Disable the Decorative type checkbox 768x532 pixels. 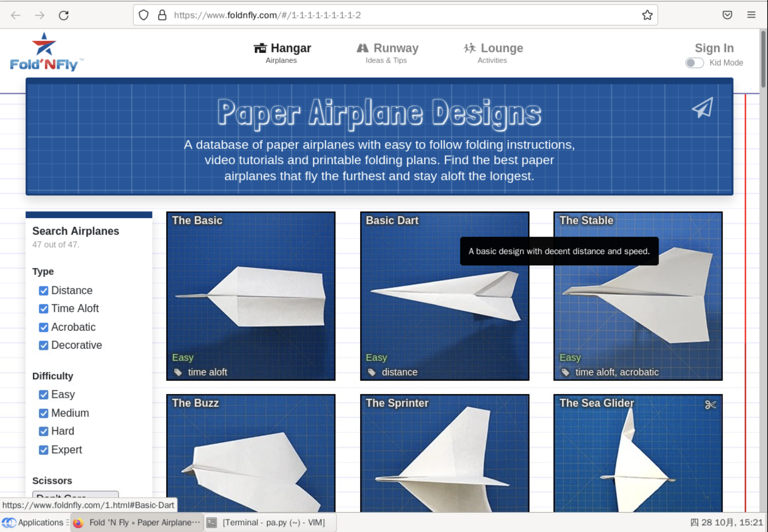click(44, 345)
